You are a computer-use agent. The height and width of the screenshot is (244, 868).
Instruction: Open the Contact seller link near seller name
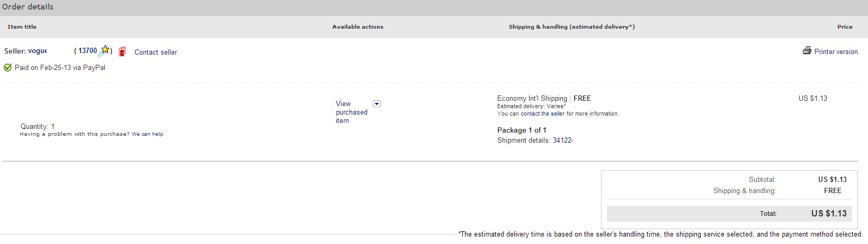coord(156,52)
